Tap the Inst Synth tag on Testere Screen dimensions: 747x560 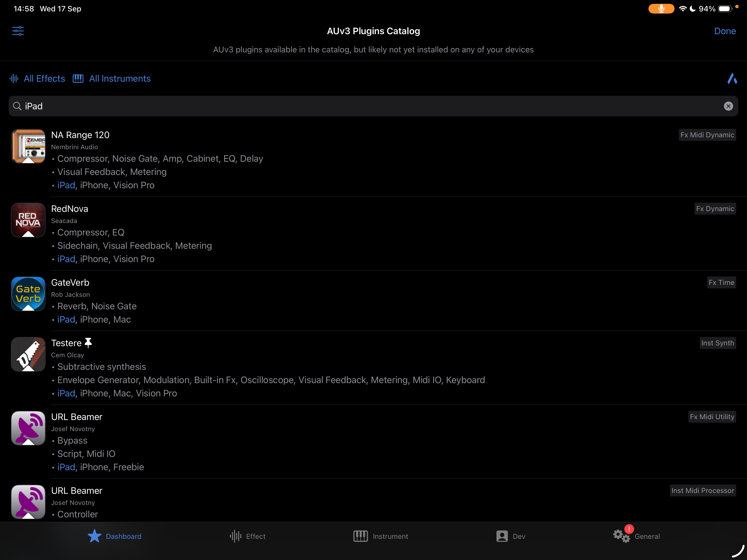(717, 343)
